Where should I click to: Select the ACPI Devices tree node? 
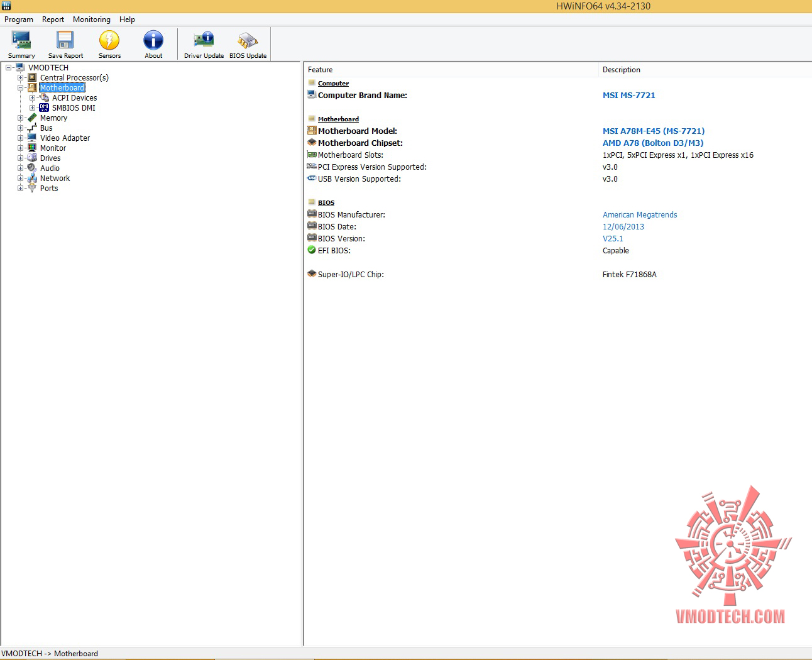tap(74, 98)
